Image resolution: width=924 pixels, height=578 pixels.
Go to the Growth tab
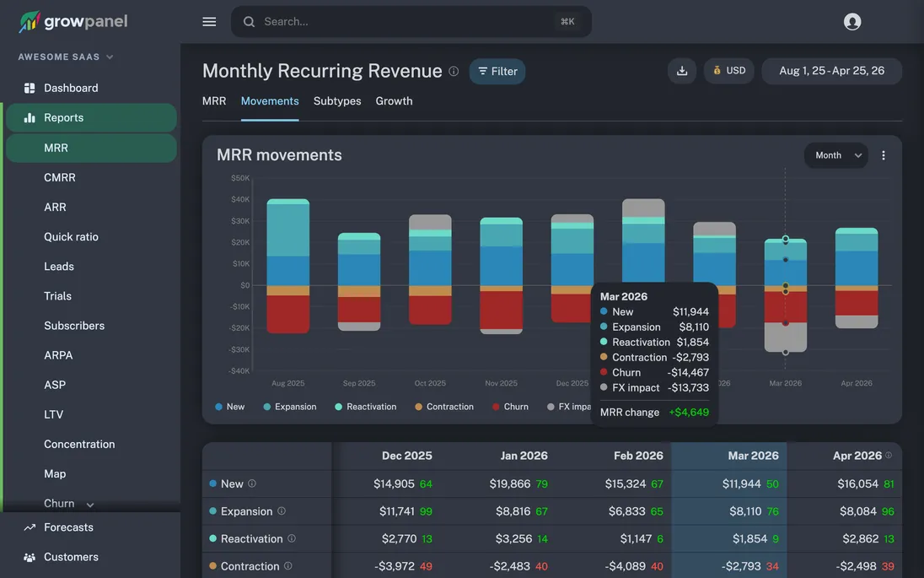395,101
